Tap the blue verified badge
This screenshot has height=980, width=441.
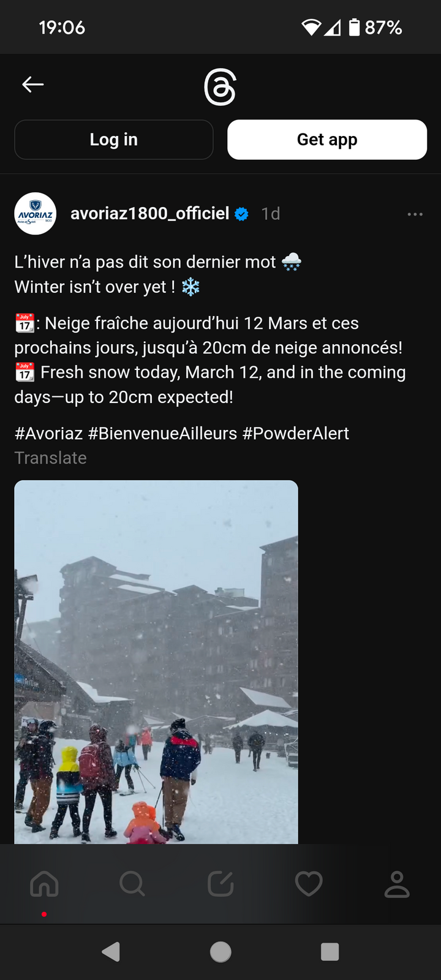[242, 214]
